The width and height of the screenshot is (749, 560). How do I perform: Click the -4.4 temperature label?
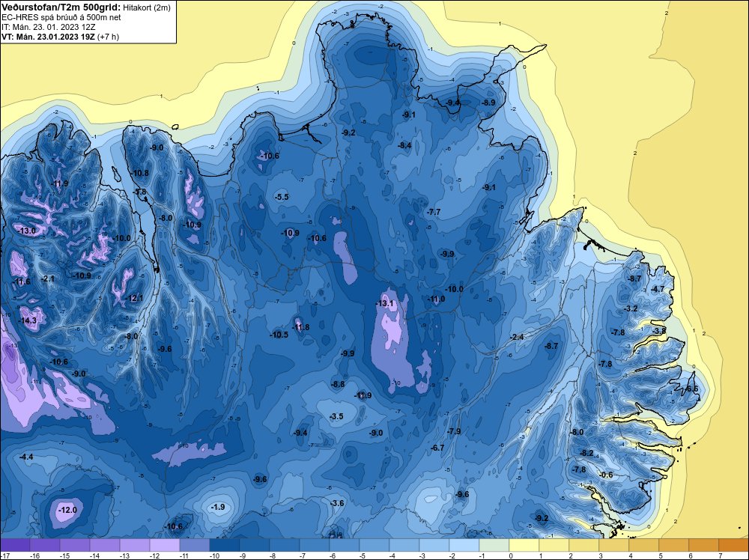26,457
